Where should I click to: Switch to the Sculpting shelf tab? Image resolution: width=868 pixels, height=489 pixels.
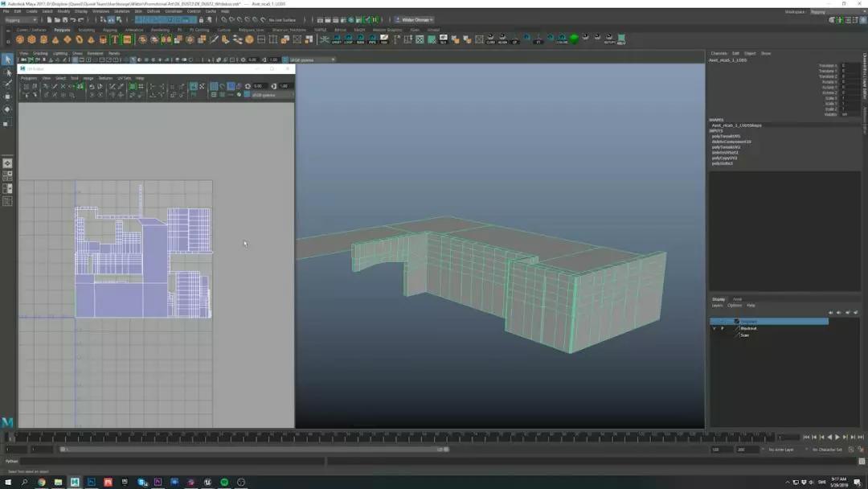click(86, 30)
